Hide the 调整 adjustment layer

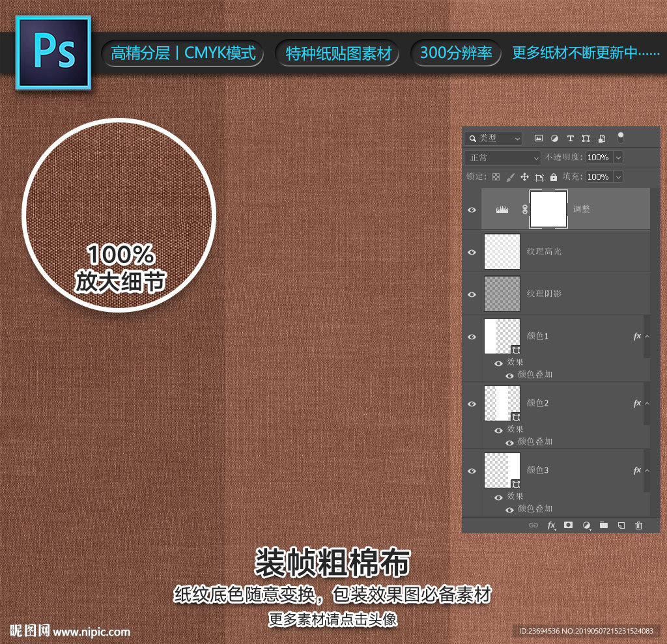[472, 210]
